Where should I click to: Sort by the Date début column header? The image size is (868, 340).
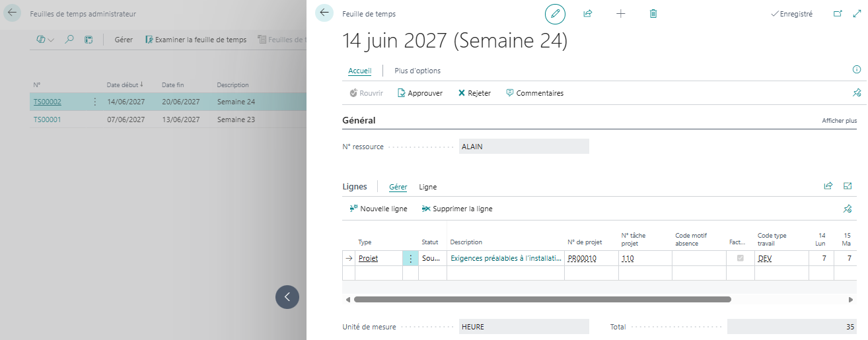[125, 85]
